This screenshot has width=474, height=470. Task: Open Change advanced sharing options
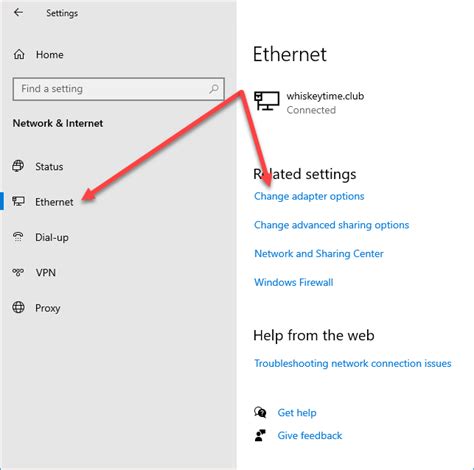(x=331, y=225)
